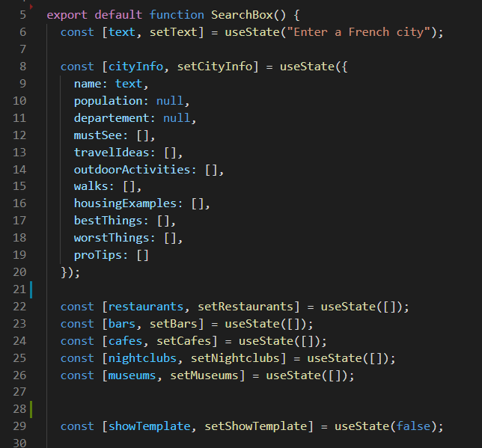This screenshot has height=448, width=482.
Task: Click the setShowTemplate setter name
Action: pyautogui.click(x=256, y=427)
